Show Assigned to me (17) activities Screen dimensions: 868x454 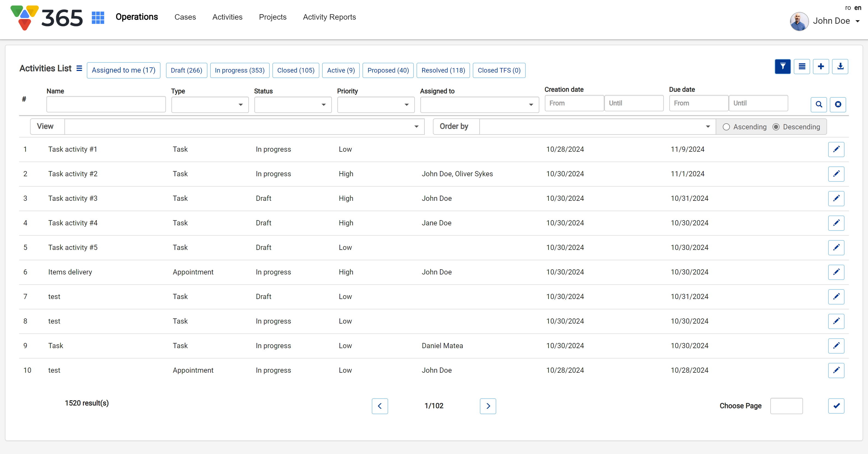coord(123,70)
